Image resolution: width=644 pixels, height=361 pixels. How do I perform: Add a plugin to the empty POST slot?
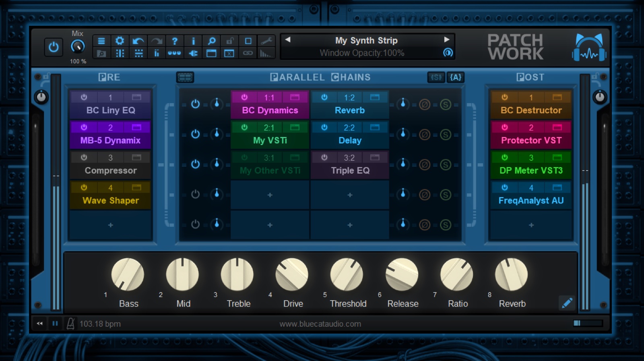click(531, 225)
